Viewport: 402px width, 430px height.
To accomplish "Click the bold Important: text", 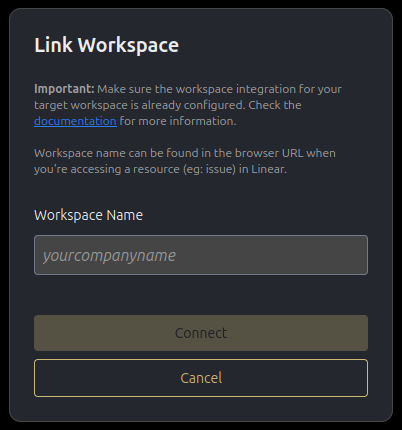I will [64, 89].
